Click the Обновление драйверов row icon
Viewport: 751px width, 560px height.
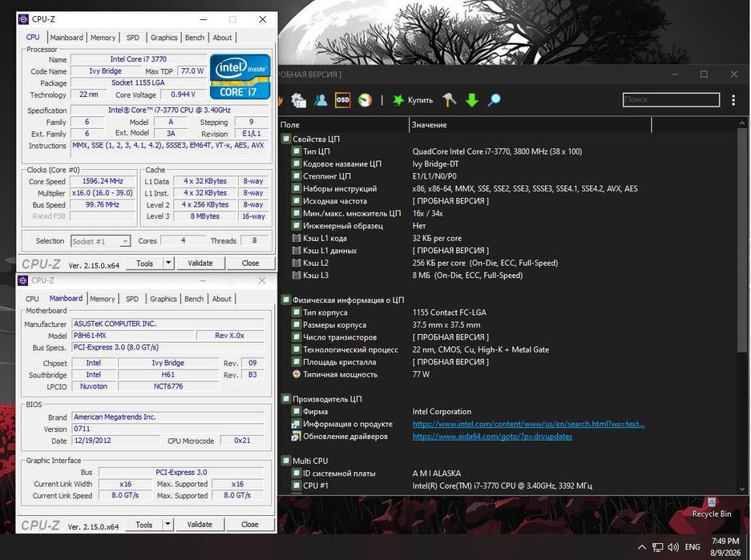(297, 437)
